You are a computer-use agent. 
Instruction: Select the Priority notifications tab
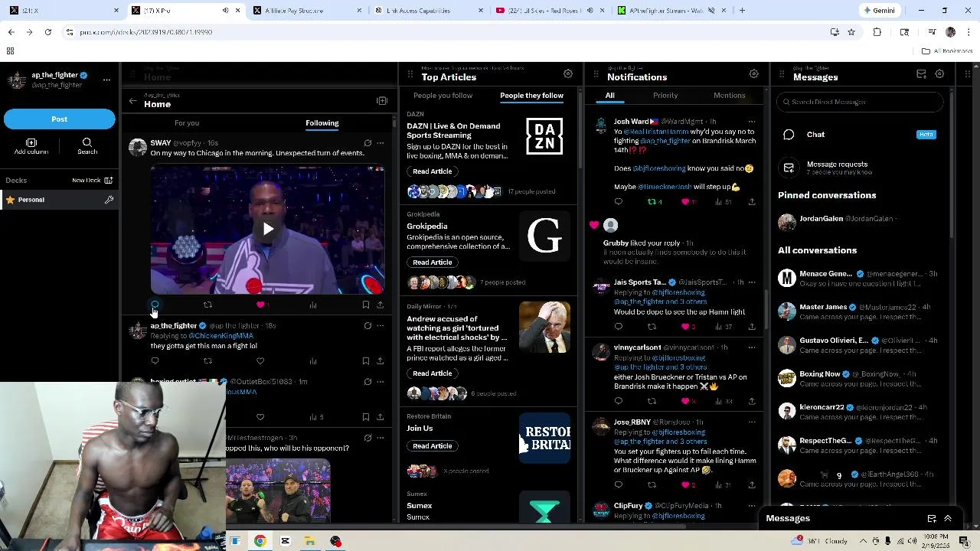point(665,96)
